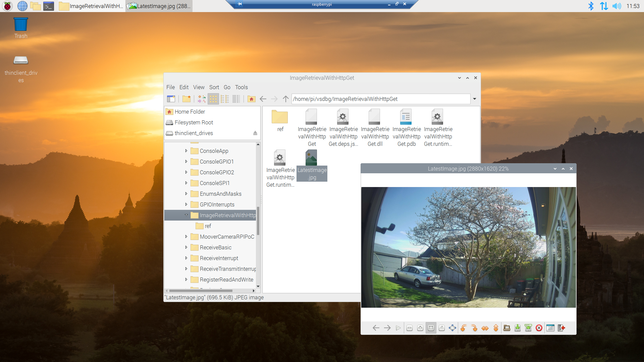Screen dimensions: 644x362
Task: Flip image horizontally in viewer
Action: [485, 328]
